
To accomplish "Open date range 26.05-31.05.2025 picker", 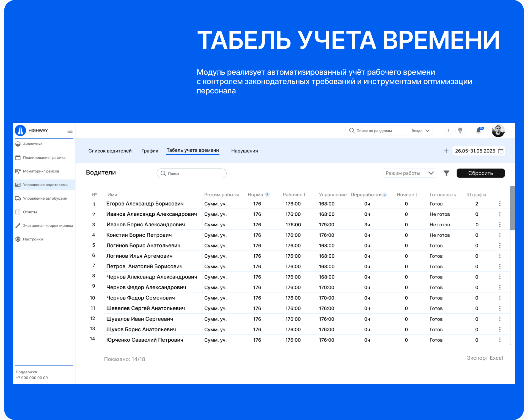I will (x=475, y=151).
